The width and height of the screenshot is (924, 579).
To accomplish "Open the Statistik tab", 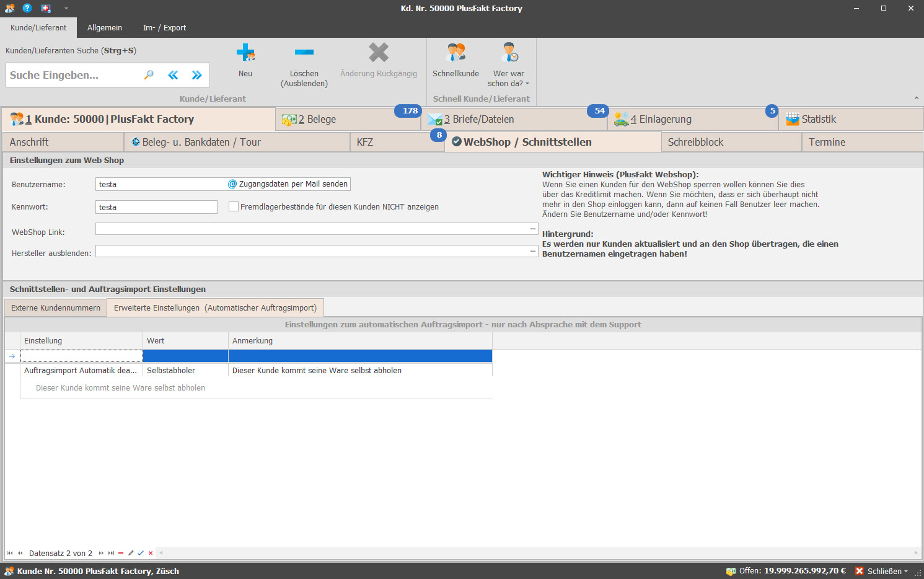I will coord(851,120).
